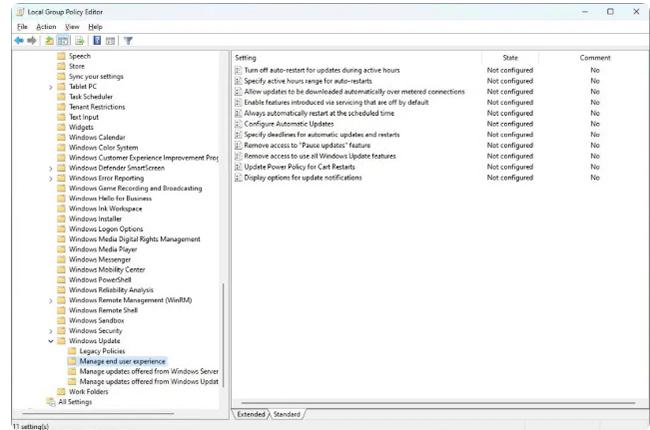The image size is (650, 430).
Task: Click the Filter funnel icon in the toolbar
Action: (128, 41)
